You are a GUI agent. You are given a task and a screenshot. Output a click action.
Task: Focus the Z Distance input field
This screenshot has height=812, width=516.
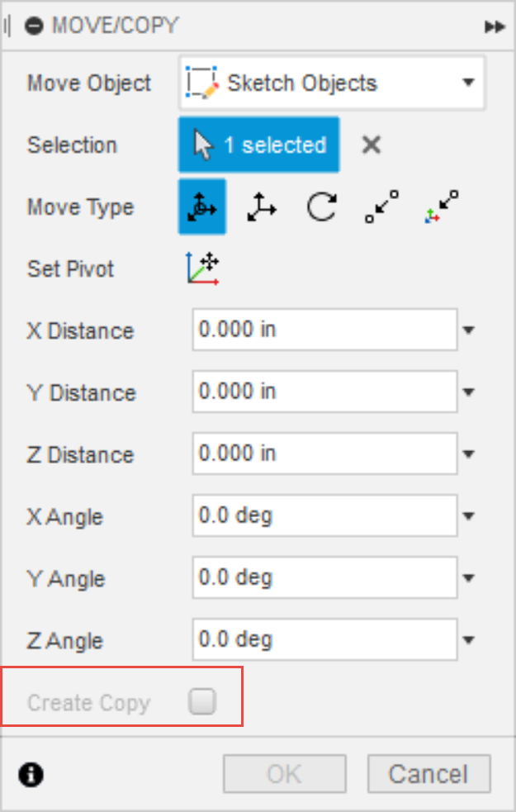(324, 454)
